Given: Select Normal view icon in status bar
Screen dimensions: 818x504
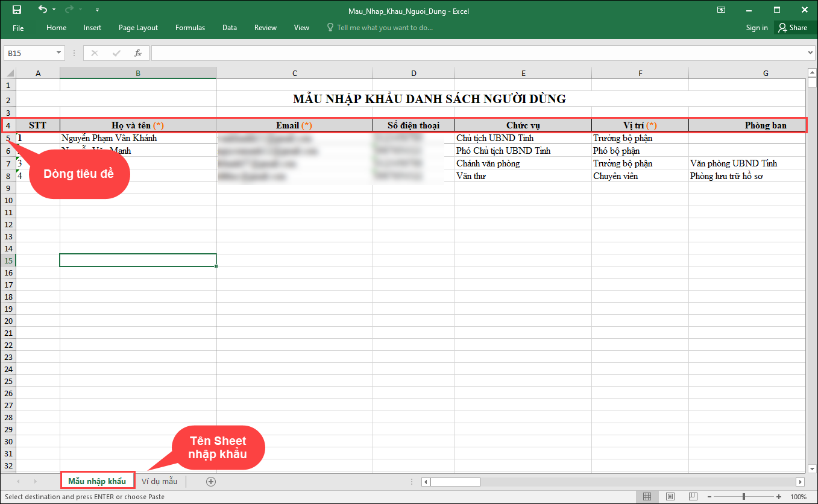Looking at the screenshot, I should tap(647, 497).
